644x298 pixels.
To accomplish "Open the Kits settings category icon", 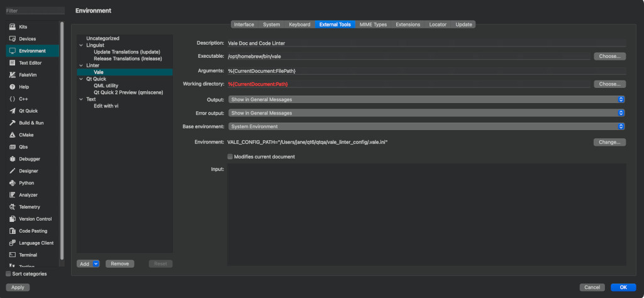I will click(12, 27).
